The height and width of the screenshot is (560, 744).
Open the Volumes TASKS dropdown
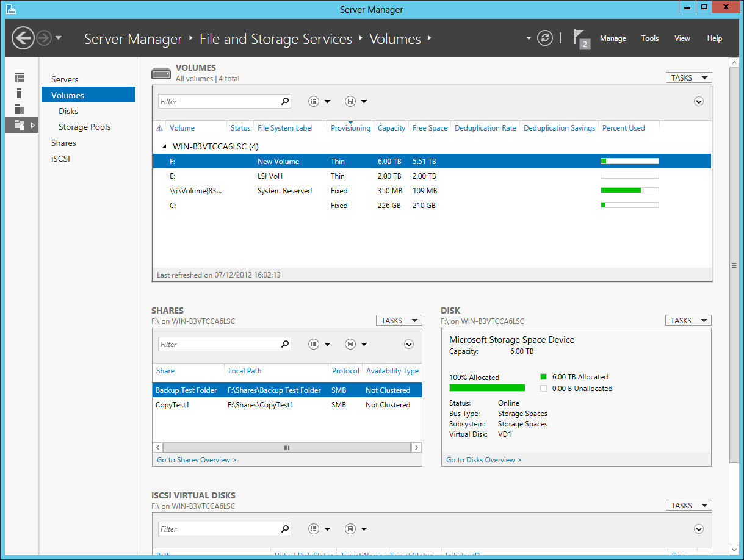click(x=688, y=78)
